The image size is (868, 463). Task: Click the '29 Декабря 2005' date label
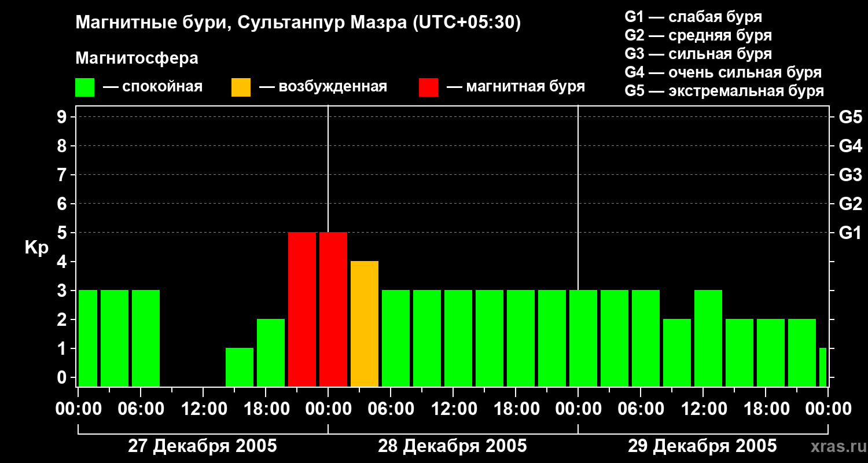(703, 446)
